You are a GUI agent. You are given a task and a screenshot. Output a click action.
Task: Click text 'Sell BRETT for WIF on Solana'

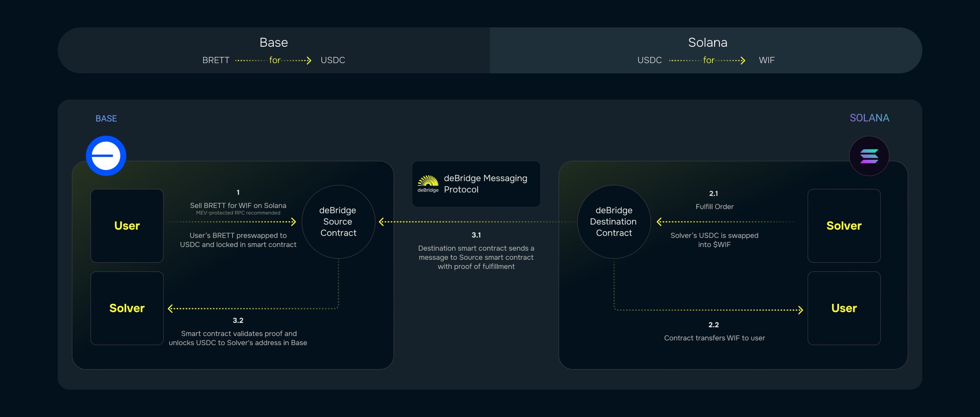(x=238, y=206)
